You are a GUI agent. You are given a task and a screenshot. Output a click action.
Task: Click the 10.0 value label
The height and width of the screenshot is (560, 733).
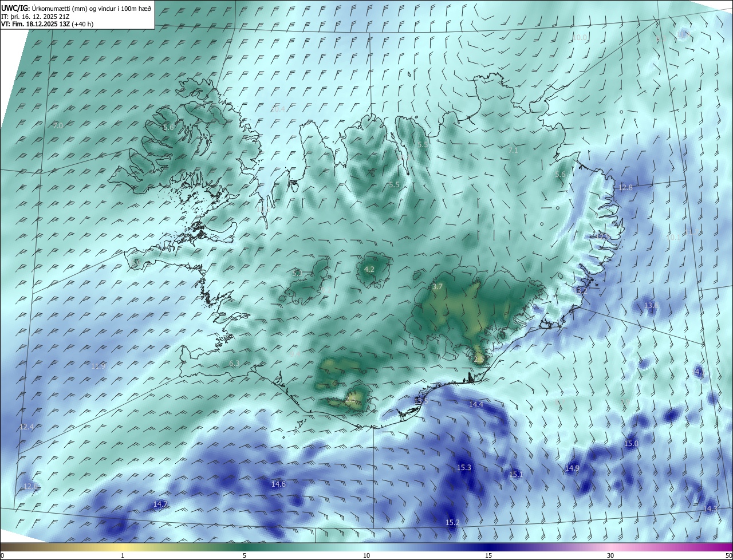click(x=580, y=37)
